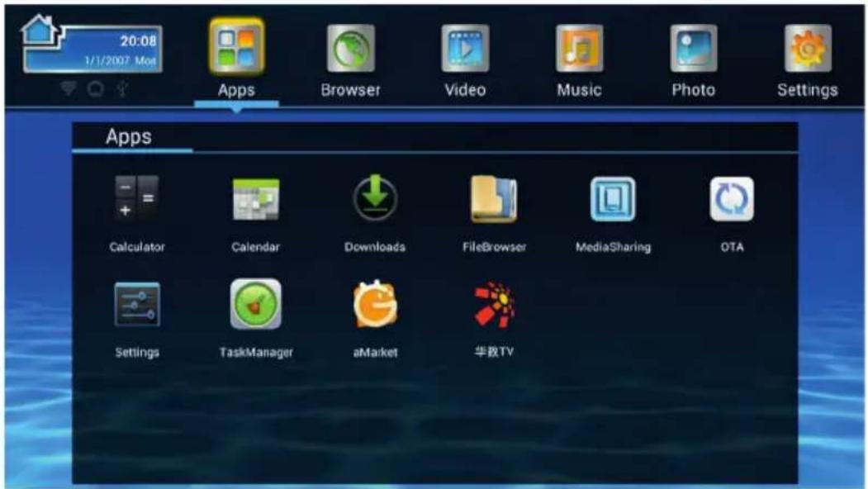Screen dimensions: 868x489
Task: Open the Calculator app icon
Action: pyautogui.click(x=137, y=197)
